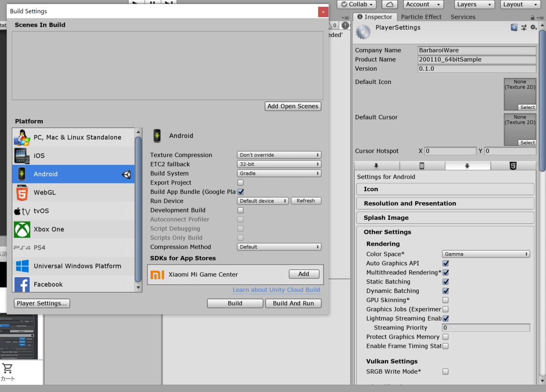Viewport: 546px width, 392px height.
Task: Switch to the Particle Effect tab
Action: pos(421,17)
